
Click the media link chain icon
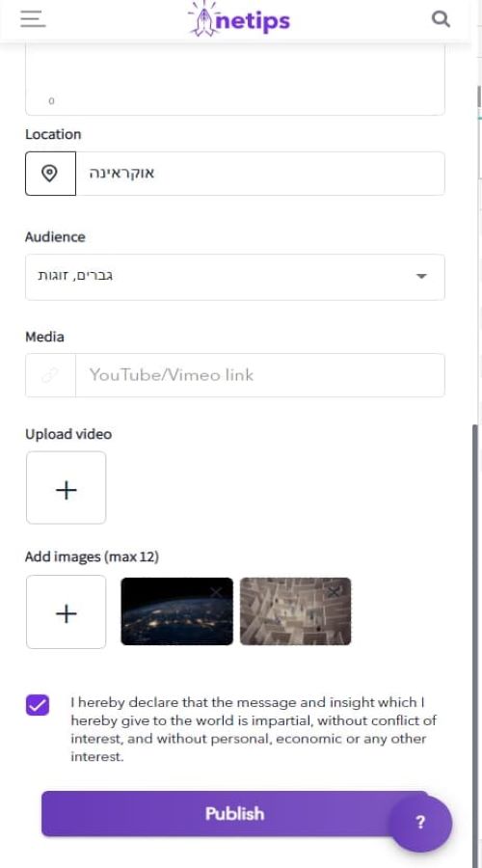click(50, 375)
